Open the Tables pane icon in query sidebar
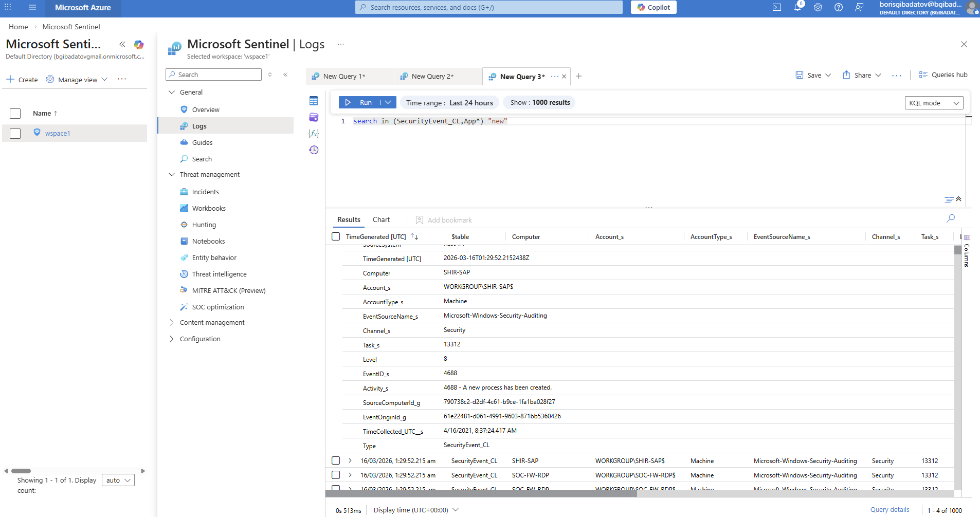The height and width of the screenshot is (517, 980). [314, 101]
